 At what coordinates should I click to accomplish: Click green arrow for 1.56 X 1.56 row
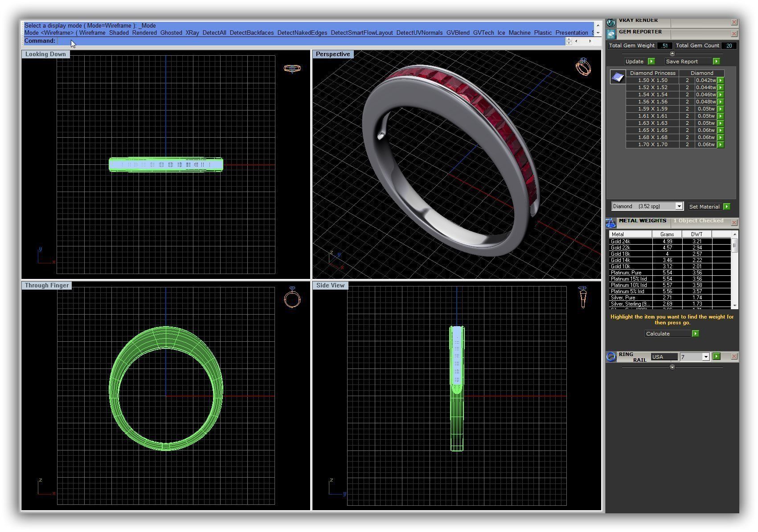[x=721, y=102]
